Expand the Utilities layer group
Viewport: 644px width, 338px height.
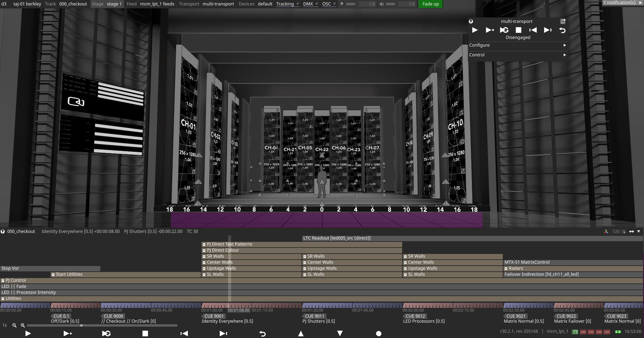click(x=3, y=299)
